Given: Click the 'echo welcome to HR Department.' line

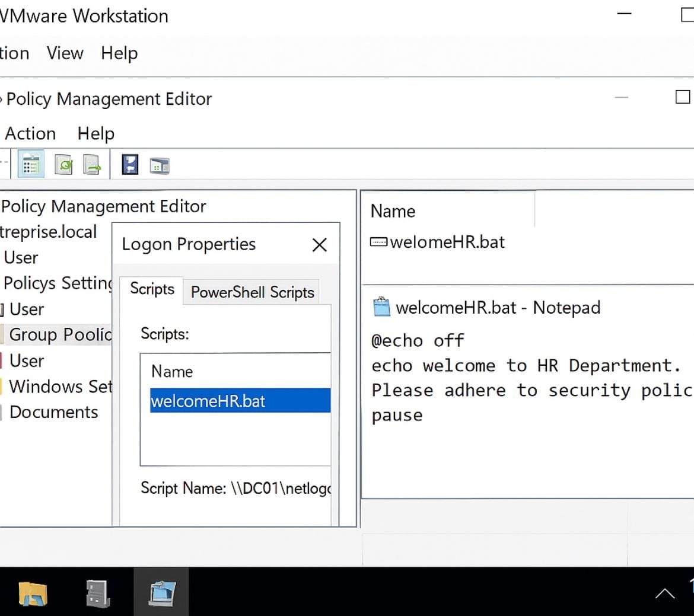Looking at the screenshot, I should click(526, 366).
